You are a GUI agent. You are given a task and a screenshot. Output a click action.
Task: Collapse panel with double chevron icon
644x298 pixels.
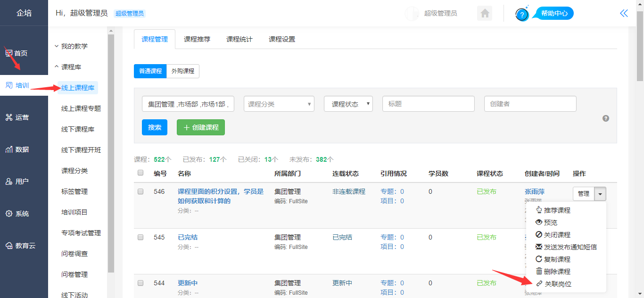(x=624, y=13)
